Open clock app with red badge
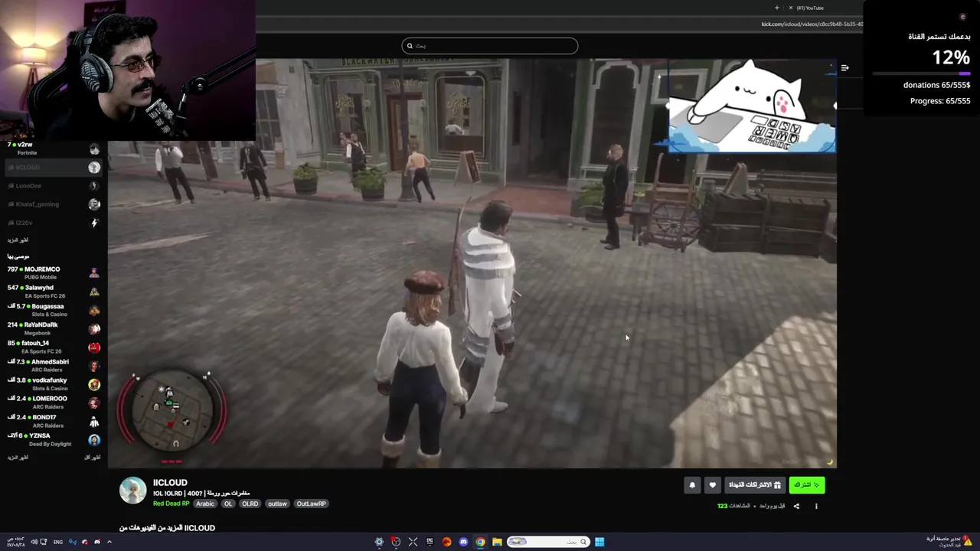 click(x=396, y=542)
